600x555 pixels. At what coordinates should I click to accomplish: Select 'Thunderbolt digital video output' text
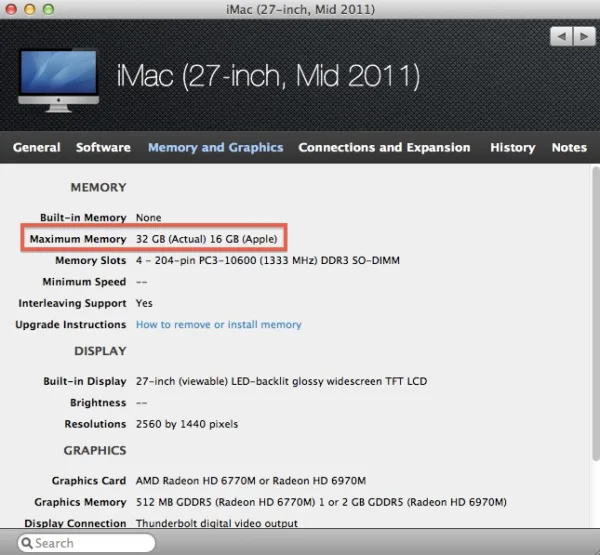click(x=217, y=523)
